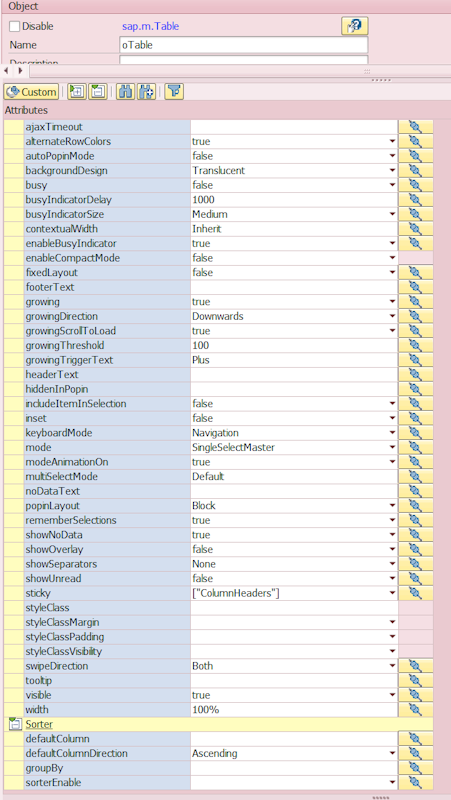Screen dimensions: 451x800
Task: Open the sap.m.Table link
Action: 151,27
